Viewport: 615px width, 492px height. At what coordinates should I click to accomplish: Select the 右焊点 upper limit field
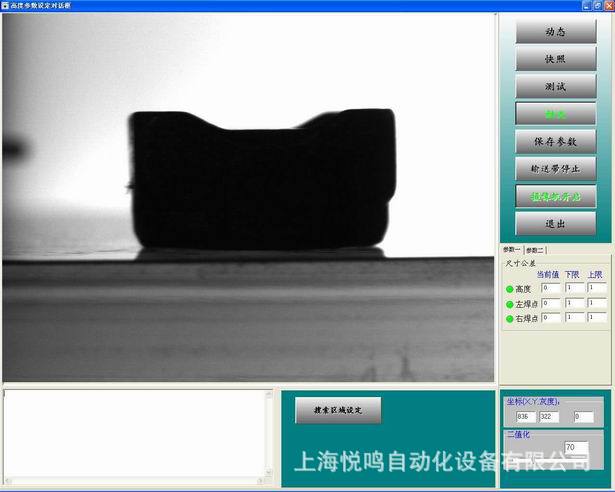[x=597, y=317]
